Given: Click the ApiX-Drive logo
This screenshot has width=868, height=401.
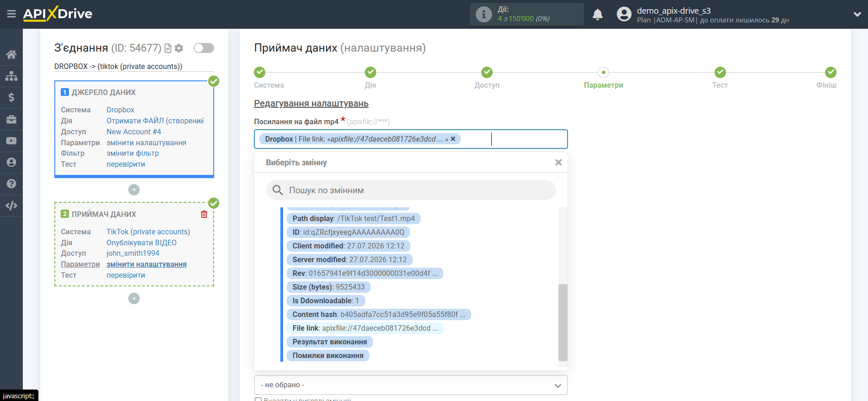Looking at the screenshot, I should click(x=58, y=14).
